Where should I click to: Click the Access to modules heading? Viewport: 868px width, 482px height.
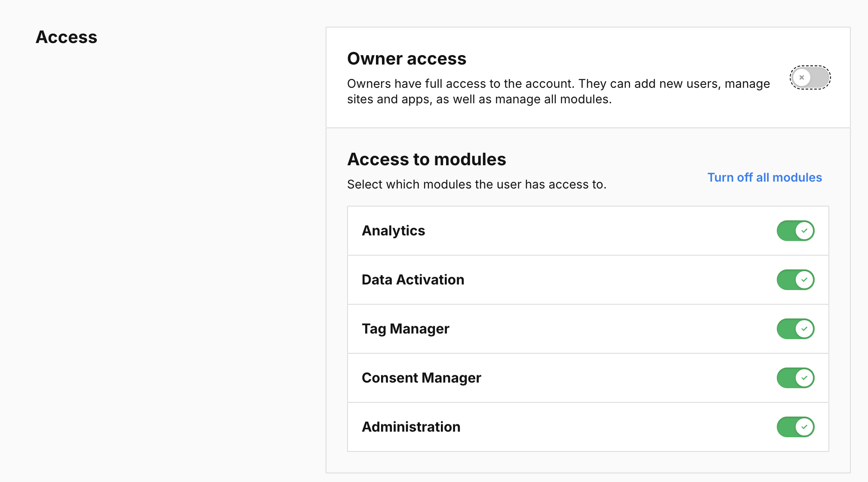tap(426, 159)
